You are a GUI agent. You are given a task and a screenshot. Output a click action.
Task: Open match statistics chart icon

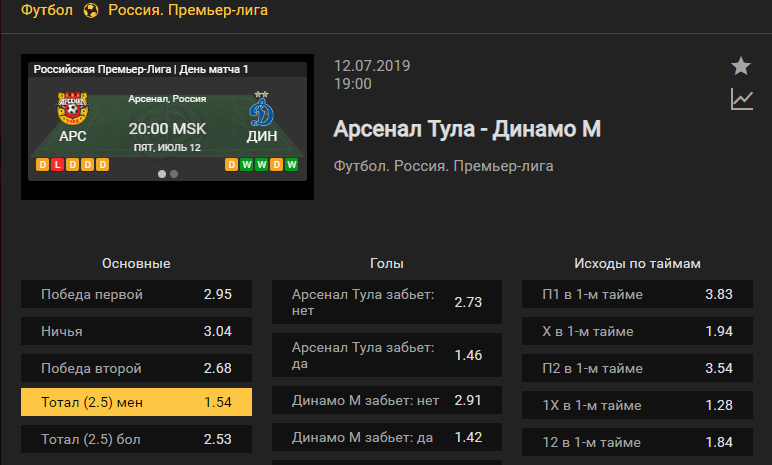741,99
